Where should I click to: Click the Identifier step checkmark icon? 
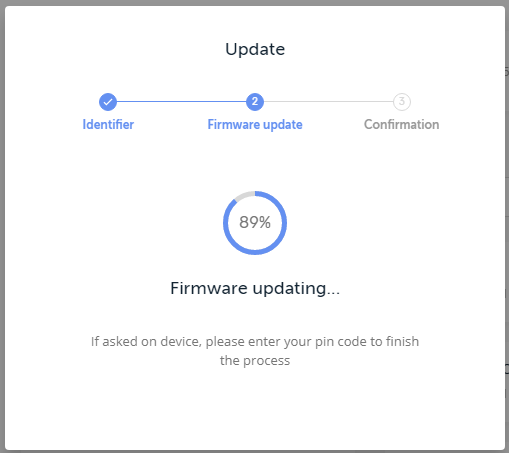click(x=108, y=102)
